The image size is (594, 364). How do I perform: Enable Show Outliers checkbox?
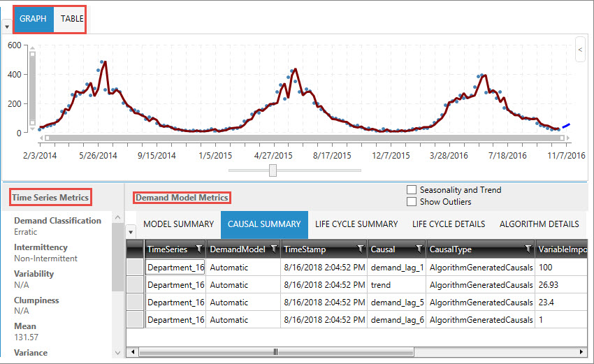412,201
